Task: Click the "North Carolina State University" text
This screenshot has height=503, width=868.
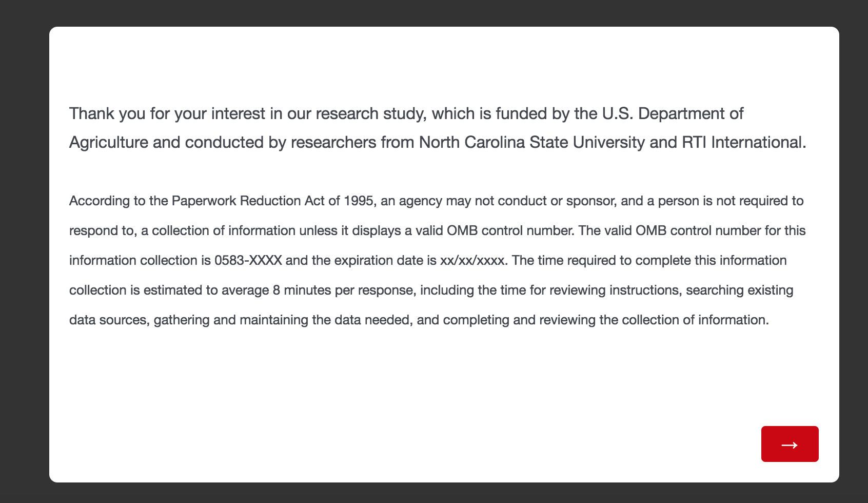Action: 531,142
